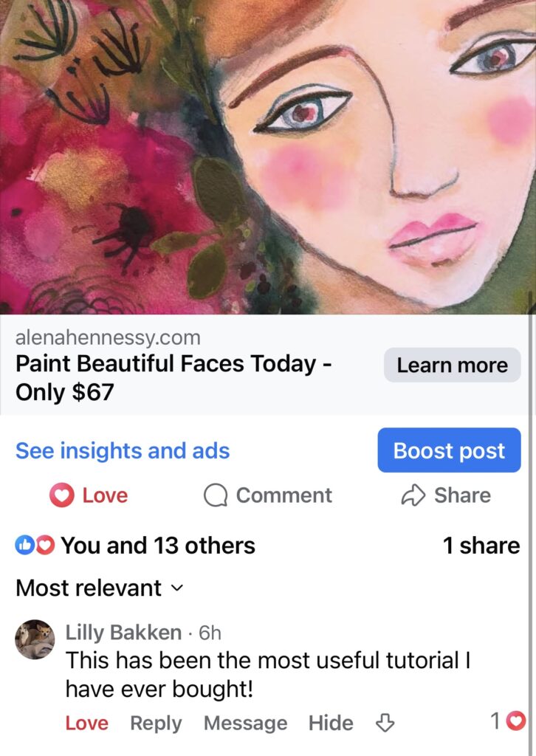536x756 pixels.
Task: Click Learn more on the ad
Action: [452, 365]
